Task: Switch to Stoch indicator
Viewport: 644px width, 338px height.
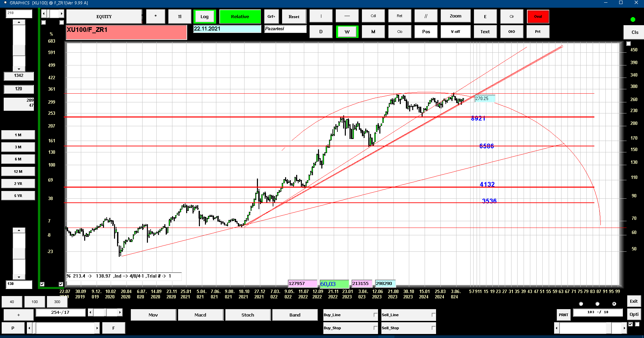Action: tap(248, 315)
